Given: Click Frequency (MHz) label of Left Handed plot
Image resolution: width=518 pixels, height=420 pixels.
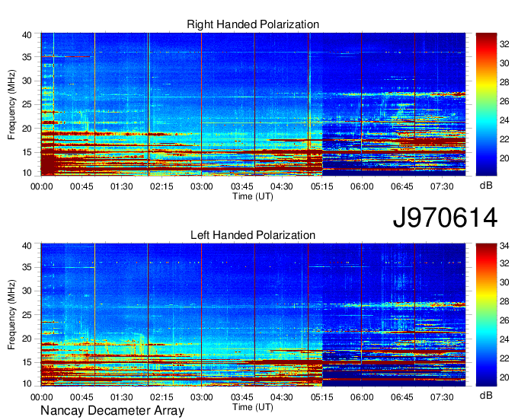Looking at the screenshot, I should pos(11,315).
